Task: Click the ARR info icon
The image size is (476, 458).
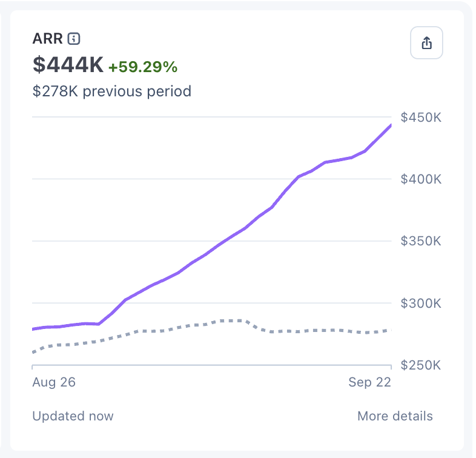Action: pyautogui.click(x=74, y=39)
